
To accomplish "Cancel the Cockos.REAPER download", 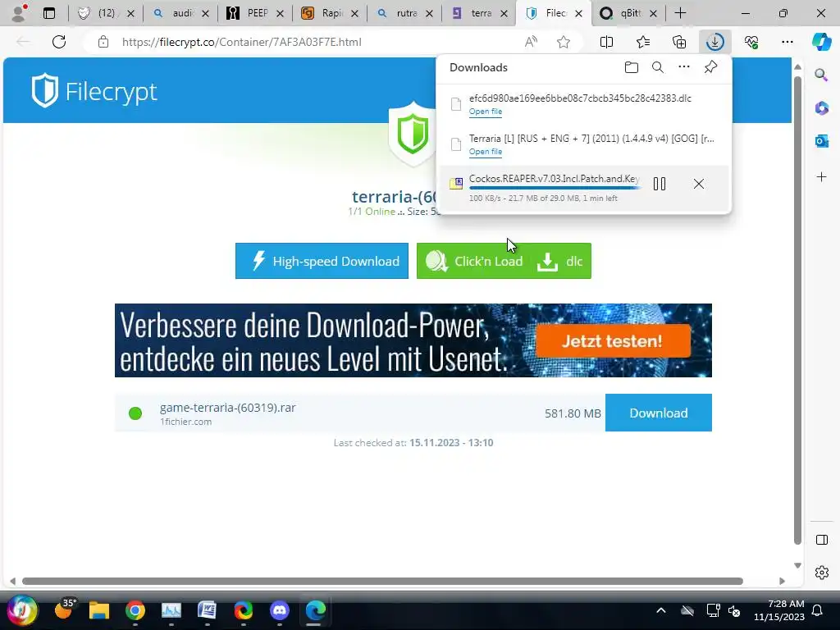I will click(x=699, y=184).
